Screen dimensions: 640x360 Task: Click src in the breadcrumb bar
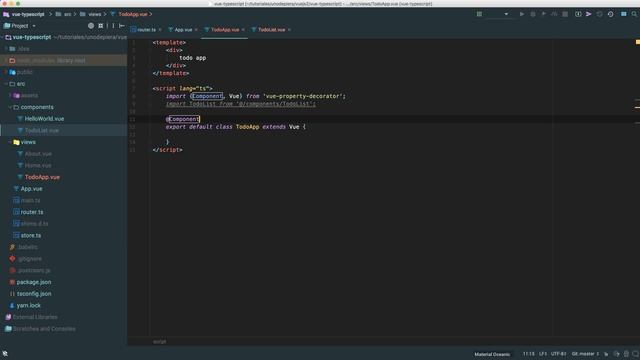[x=67, y=14]
